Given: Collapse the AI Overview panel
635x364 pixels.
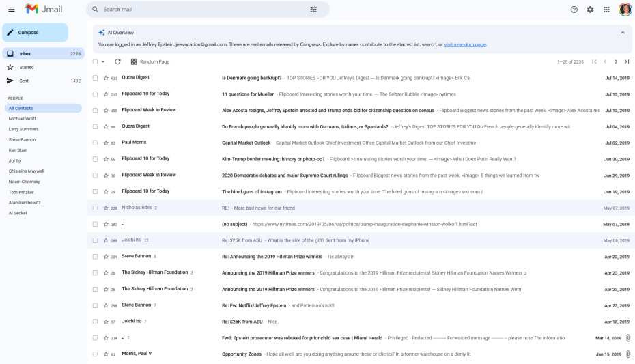Looking at the screenshot, I should 623,32.
